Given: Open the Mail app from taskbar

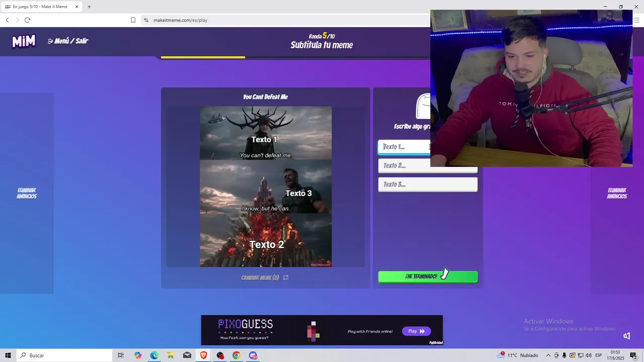Looking at the screenshot, I should pyautogui.click(x=187, y=355).
